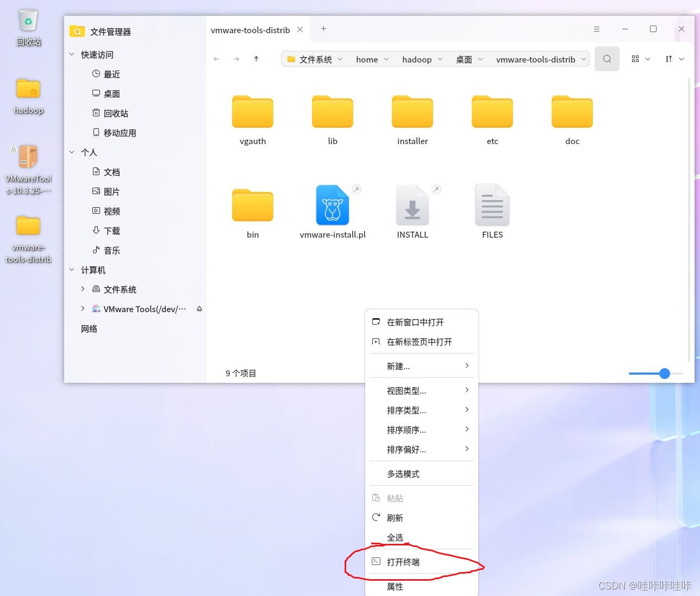Screen dimensions: 700x596
Task: Open dropdown after home in path bar
Action: [x=386, y=59]
